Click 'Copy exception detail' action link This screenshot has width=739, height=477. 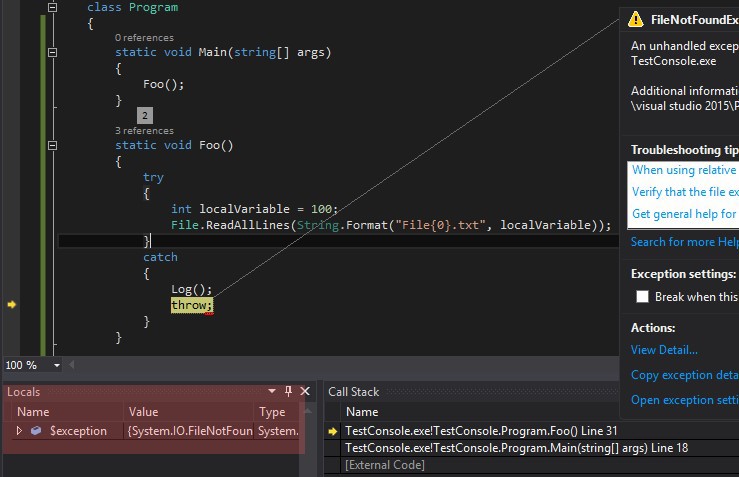(684, 375)
